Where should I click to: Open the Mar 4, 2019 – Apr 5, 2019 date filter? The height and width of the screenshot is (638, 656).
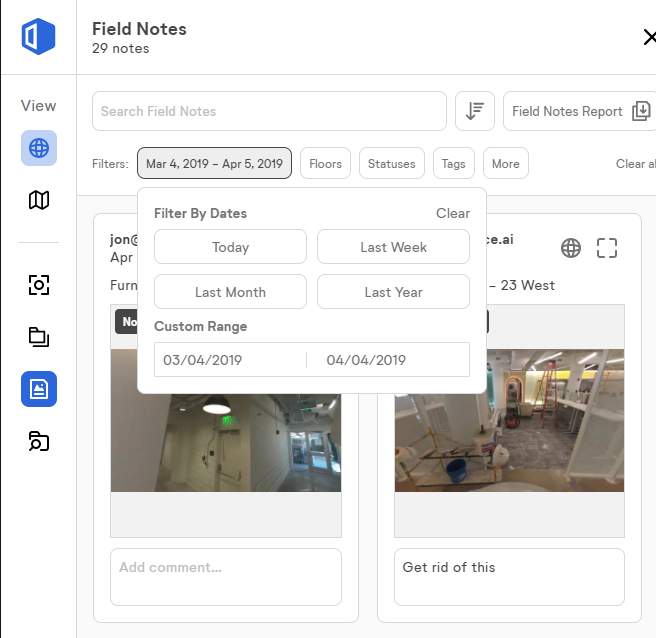pyautogui.click(x=214, y=164)
